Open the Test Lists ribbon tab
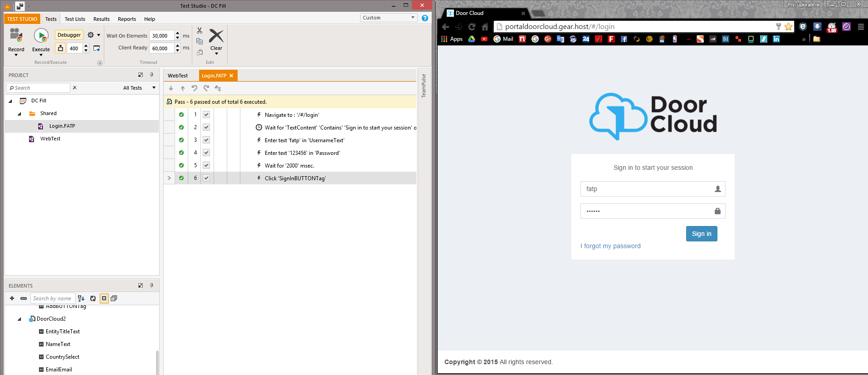The width and height of the screenshot is (868, 375). pyautogui.click(x=75, y=19)
